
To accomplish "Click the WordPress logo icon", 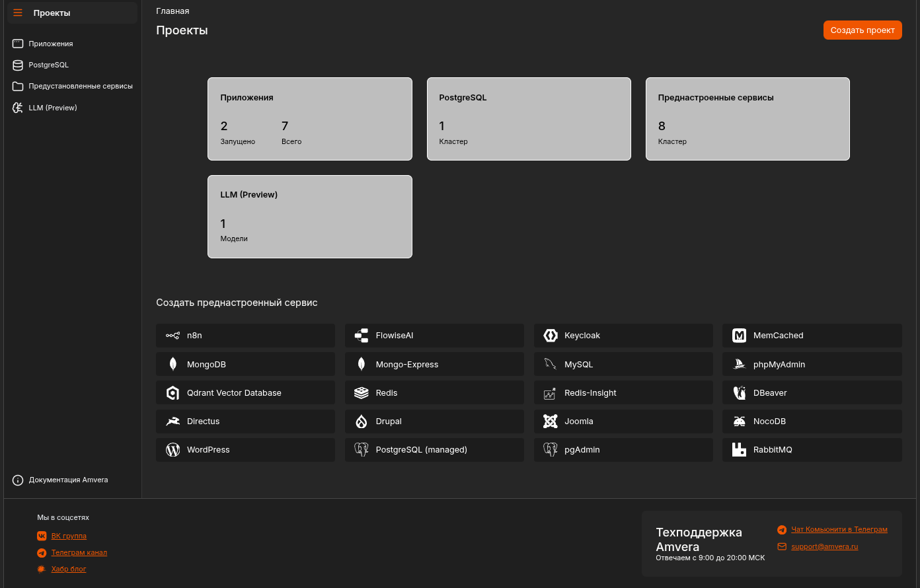I will coord(172,450).
